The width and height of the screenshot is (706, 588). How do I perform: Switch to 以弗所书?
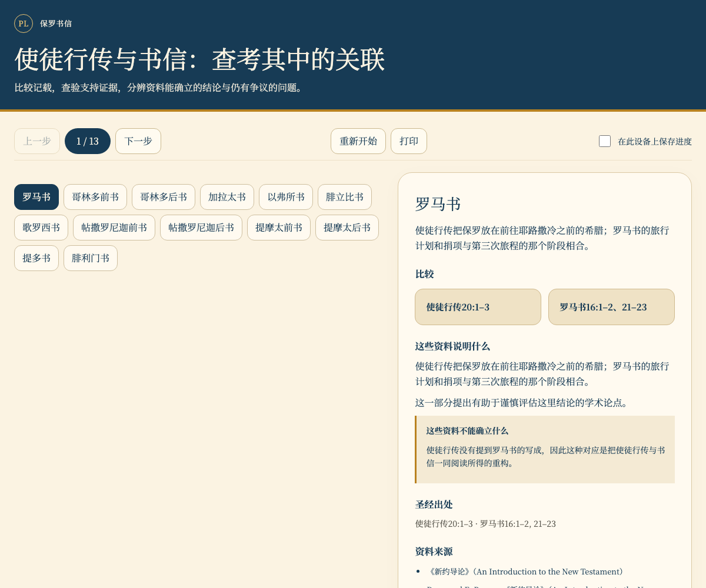click(x=286, y=197)
